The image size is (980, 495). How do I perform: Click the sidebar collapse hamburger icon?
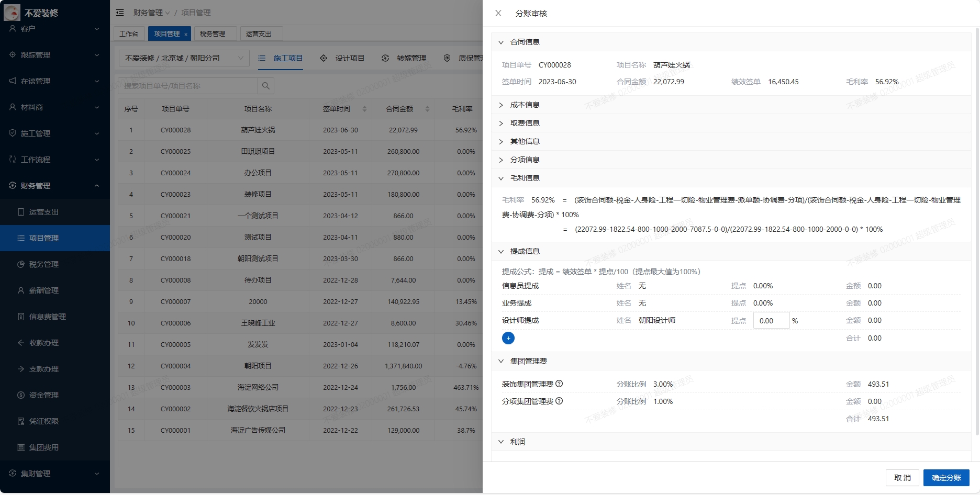[120, 13]
